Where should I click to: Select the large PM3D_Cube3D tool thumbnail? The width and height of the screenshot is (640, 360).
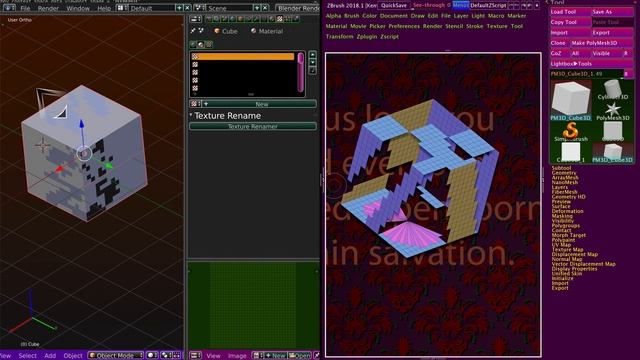tap(571, 100)
